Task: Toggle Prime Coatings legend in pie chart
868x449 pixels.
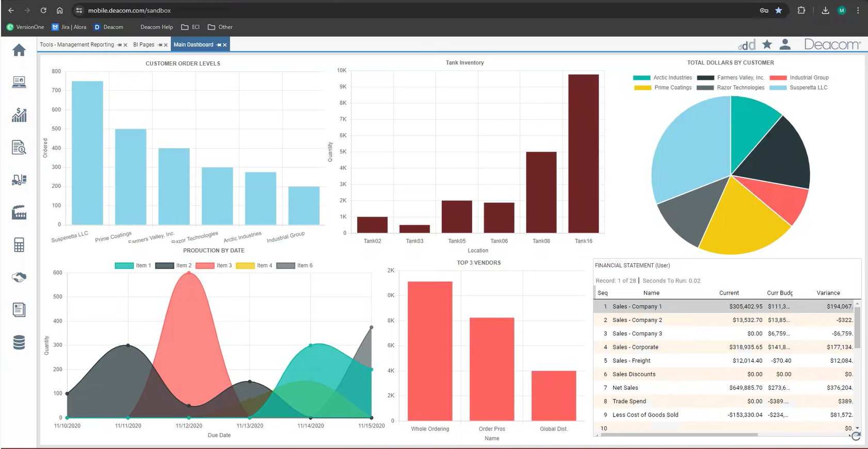Action: click(x=663, y=88)
